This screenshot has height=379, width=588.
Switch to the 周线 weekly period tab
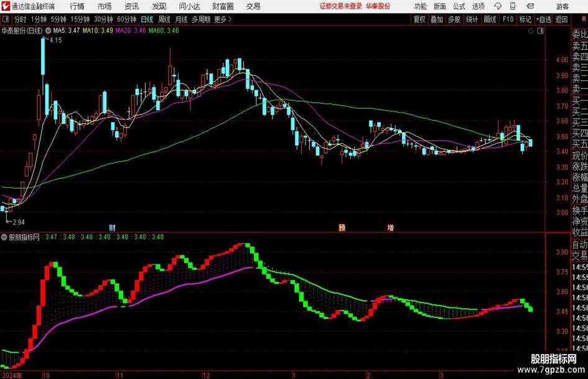(164, 19)
